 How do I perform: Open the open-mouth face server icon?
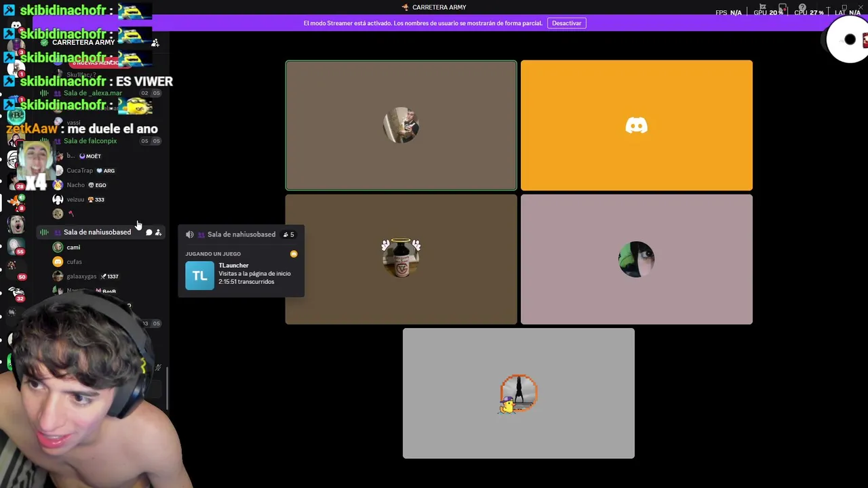tap(16, 224)
